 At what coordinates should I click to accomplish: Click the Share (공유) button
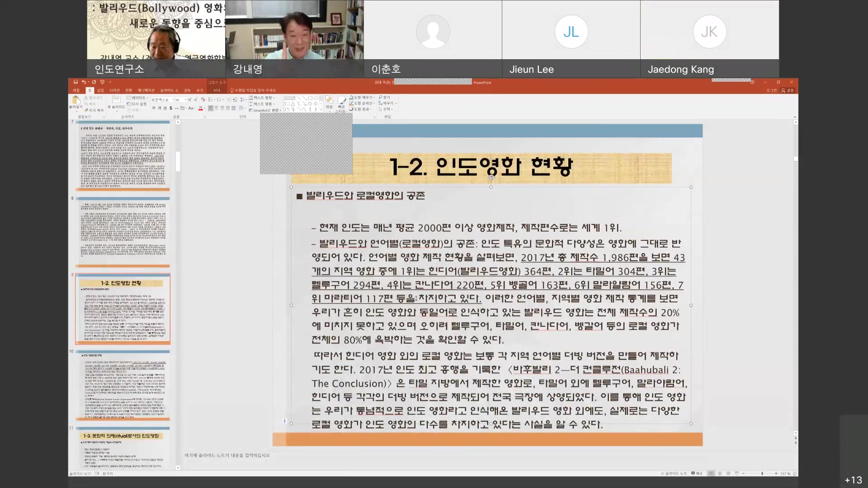click(787, 90)
